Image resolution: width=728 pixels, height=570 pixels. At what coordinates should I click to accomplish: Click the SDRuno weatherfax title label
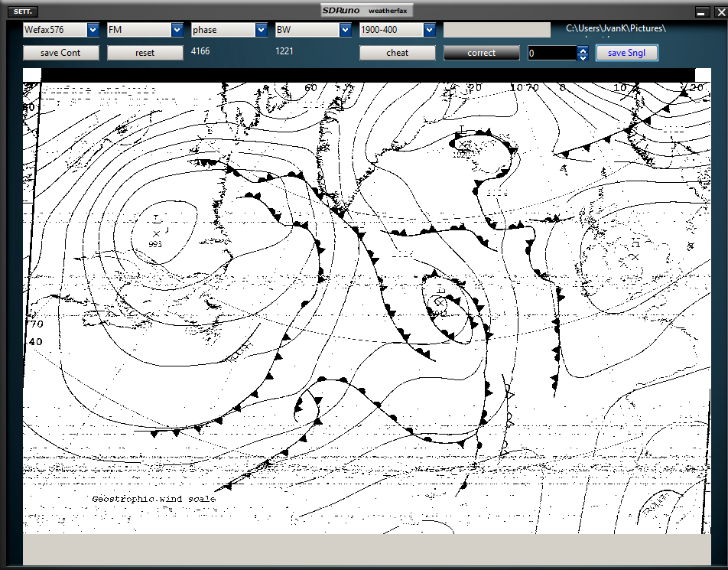click(x=366, y=10)
